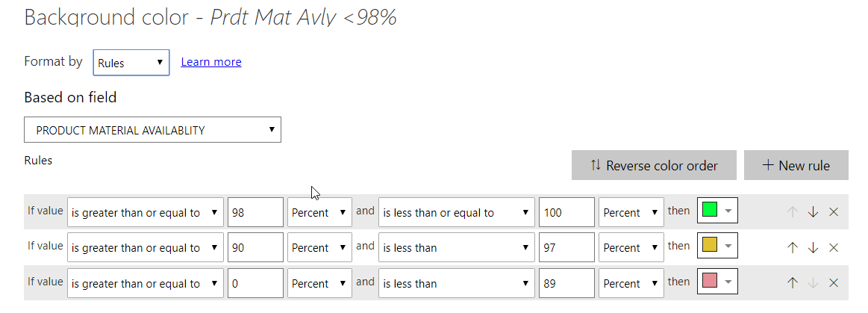Image resolution: width=868 pixels, height=313 pixels.
Task: Move the second rule down with arrow
Action: coord(813,247)
